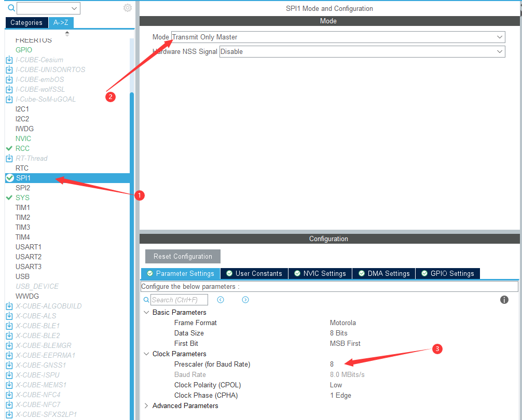Image resolution: width=522 pixels, height=420 pixels.
Task: Open the SPI Mode dropdown showing Transmit Only Master
Action: click(x=338, y=37)
